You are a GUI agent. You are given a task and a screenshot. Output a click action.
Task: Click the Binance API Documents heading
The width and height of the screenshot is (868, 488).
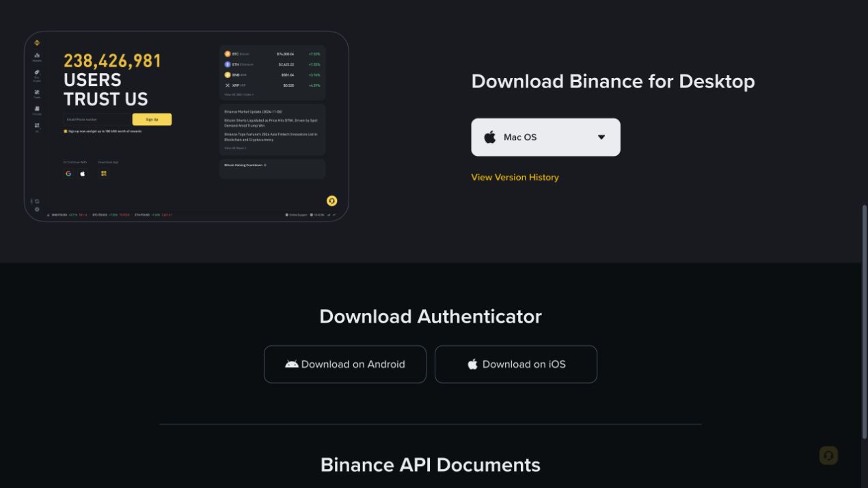click(431, 465)
